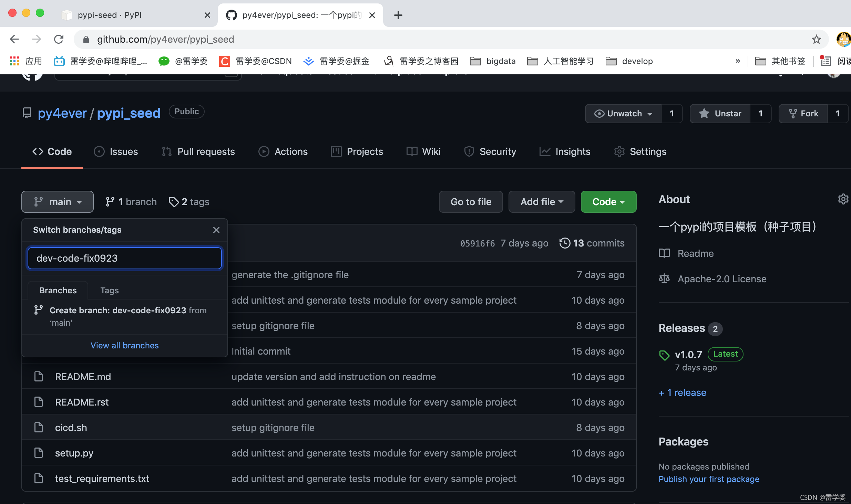Go to the Insights tab
851x504 pixels.
click(x=565, y=151)
